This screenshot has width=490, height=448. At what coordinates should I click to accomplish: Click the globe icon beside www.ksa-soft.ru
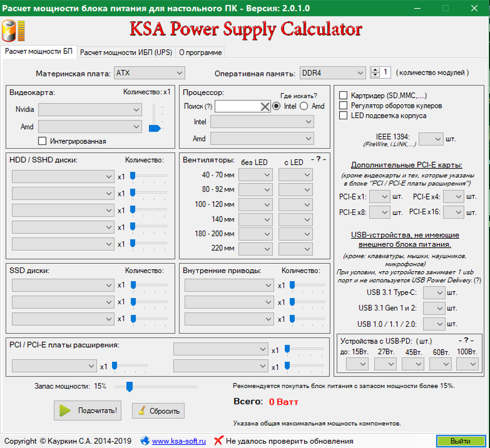click(145, 441)
